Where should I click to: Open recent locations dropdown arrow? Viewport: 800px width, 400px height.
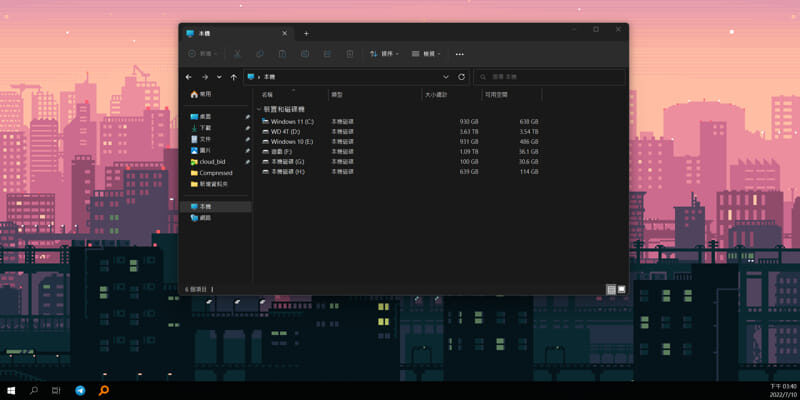point(219,77)
